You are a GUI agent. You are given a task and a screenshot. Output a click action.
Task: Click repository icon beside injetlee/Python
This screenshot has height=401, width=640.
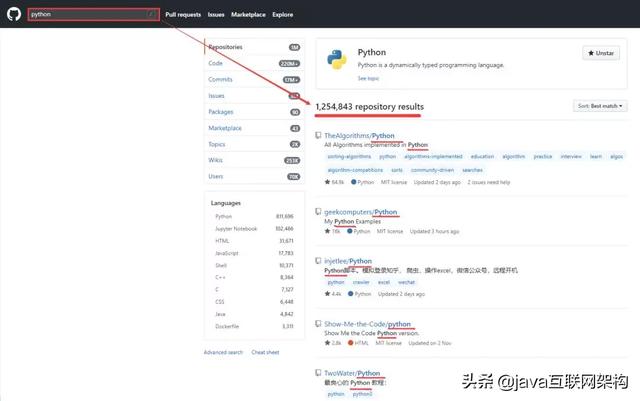pyautogui.click(x=318, y=261)
